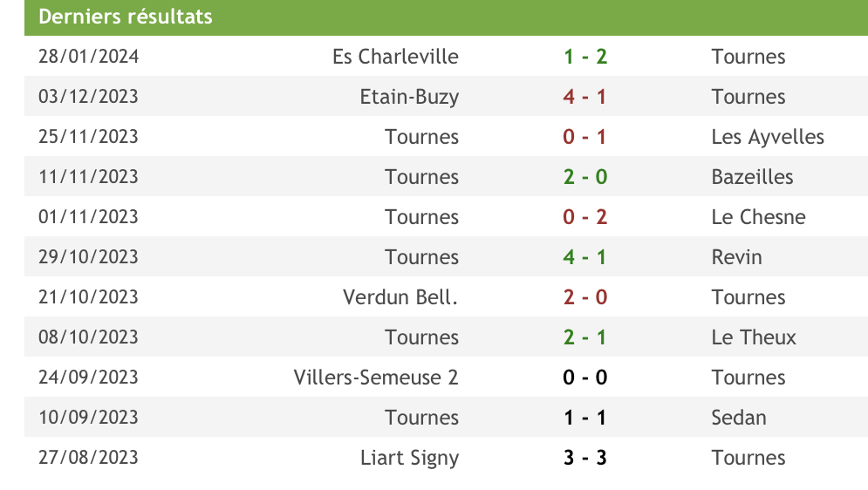The height and width of the screenshot is (490, 868).
Task: Select the Verdun Bell. team link
Action: click(400, 297)
